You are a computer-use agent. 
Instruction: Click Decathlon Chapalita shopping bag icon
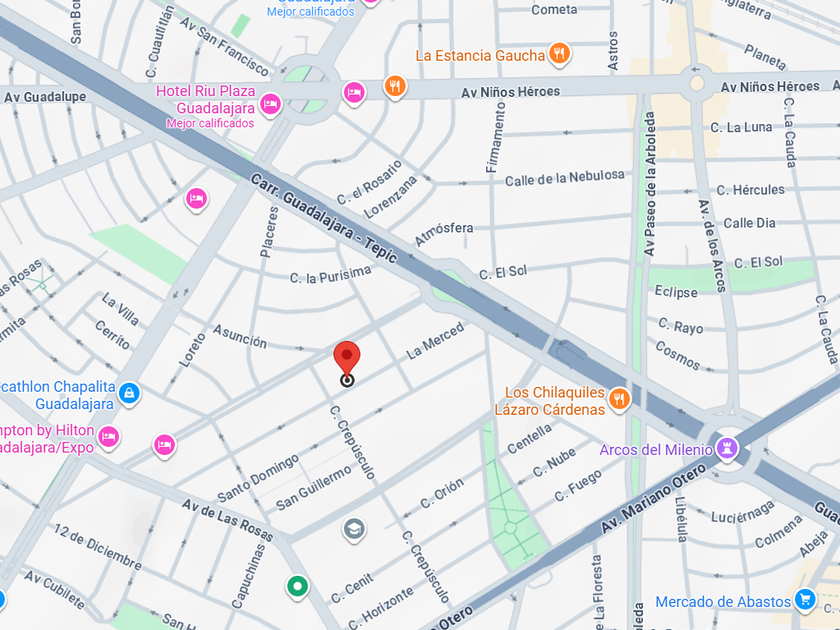pos(129,394)
